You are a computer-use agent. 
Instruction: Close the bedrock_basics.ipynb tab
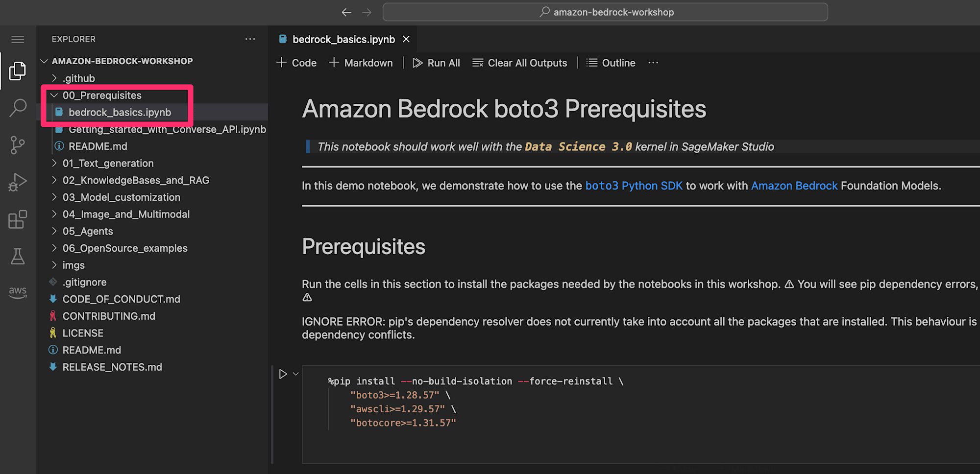pyautogui.click(x=406, y=39)
